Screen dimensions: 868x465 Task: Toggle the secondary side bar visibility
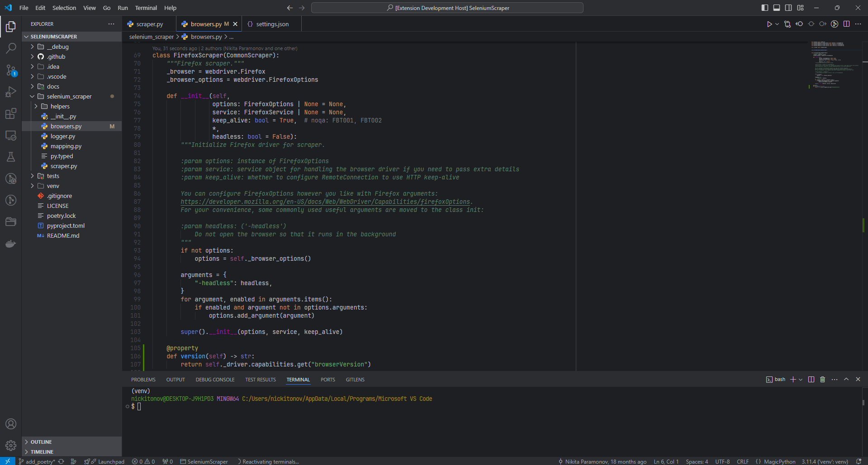788,8
